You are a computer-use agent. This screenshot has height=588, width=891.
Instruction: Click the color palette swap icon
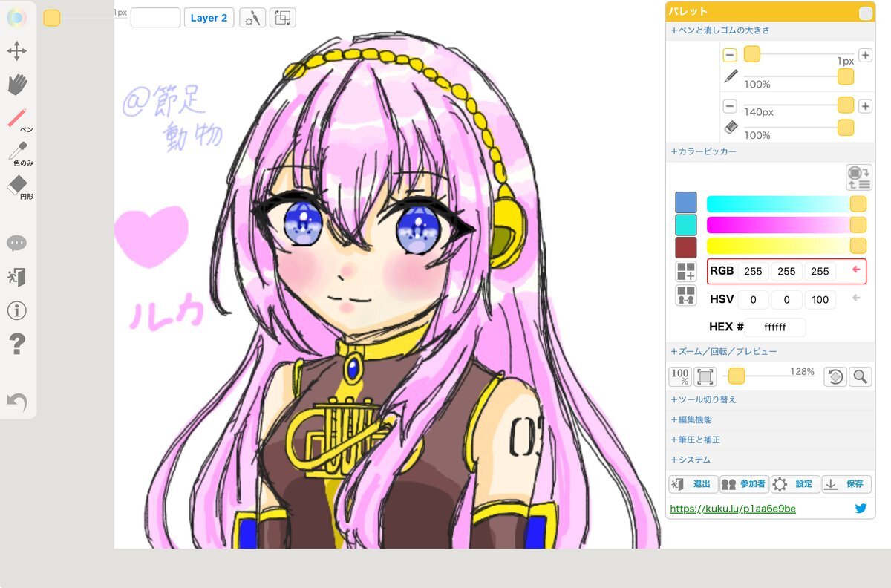point(858,177)
